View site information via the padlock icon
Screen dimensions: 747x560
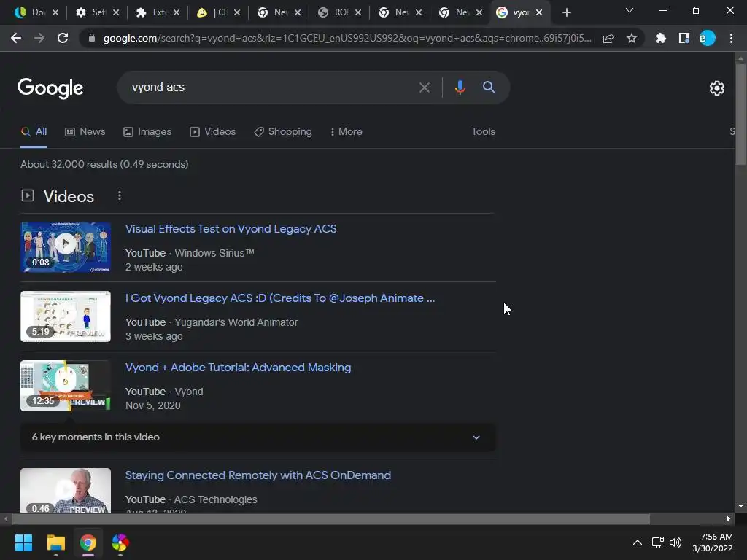click(x=92, y=38)
